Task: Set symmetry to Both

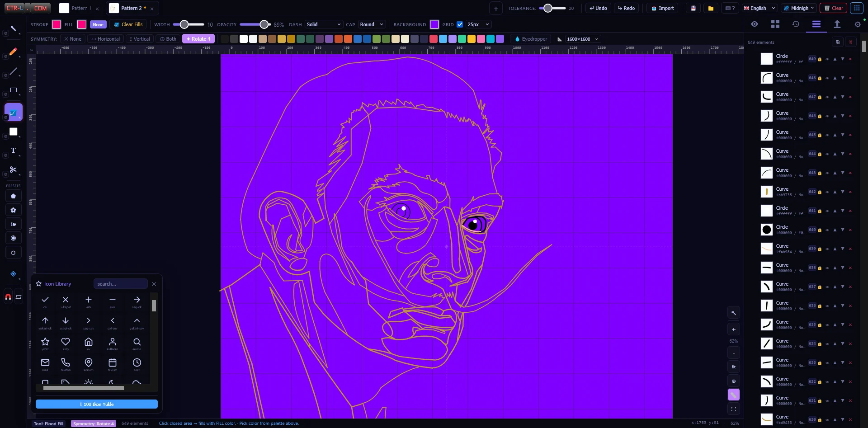Action: [x=168, y=39]
